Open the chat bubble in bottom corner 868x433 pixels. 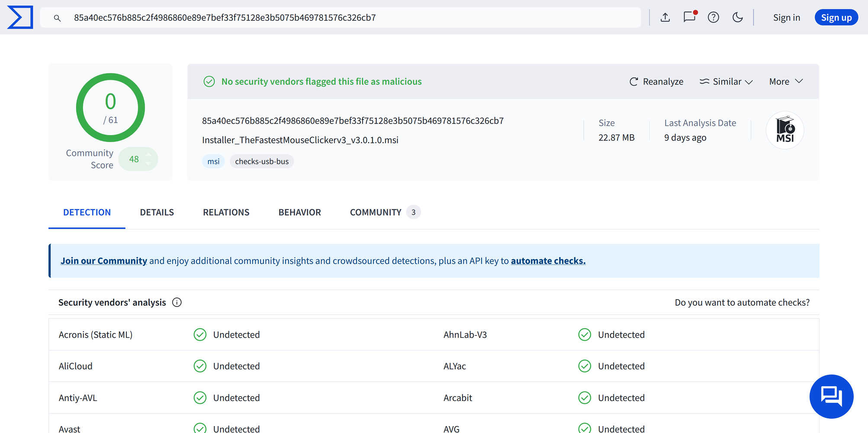(831, 396)
